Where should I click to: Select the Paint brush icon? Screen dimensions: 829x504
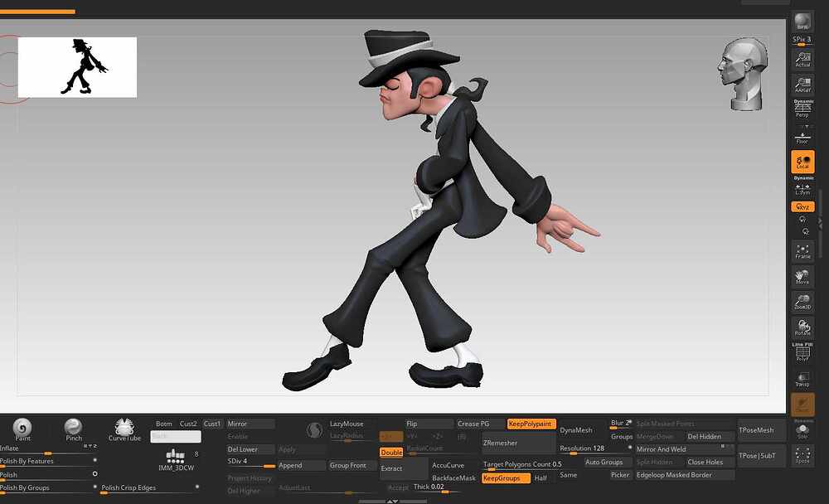(22, 429)
